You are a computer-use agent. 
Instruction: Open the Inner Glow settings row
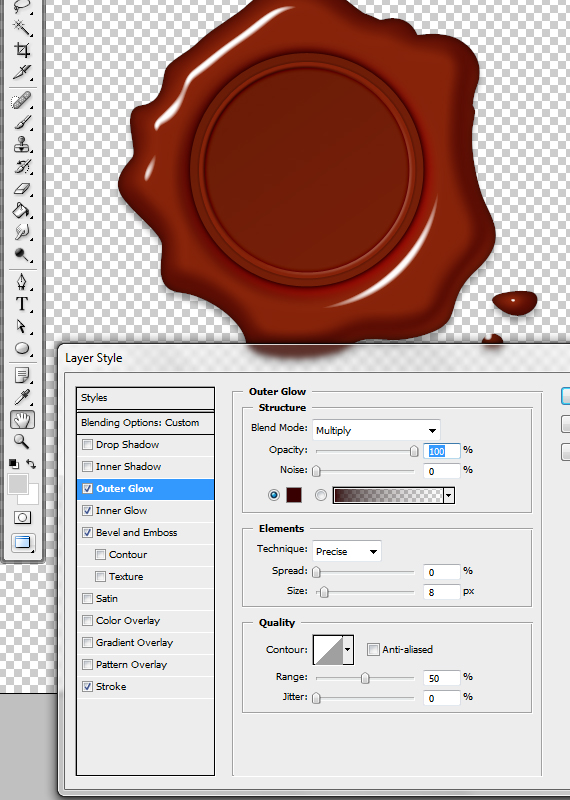145,510
